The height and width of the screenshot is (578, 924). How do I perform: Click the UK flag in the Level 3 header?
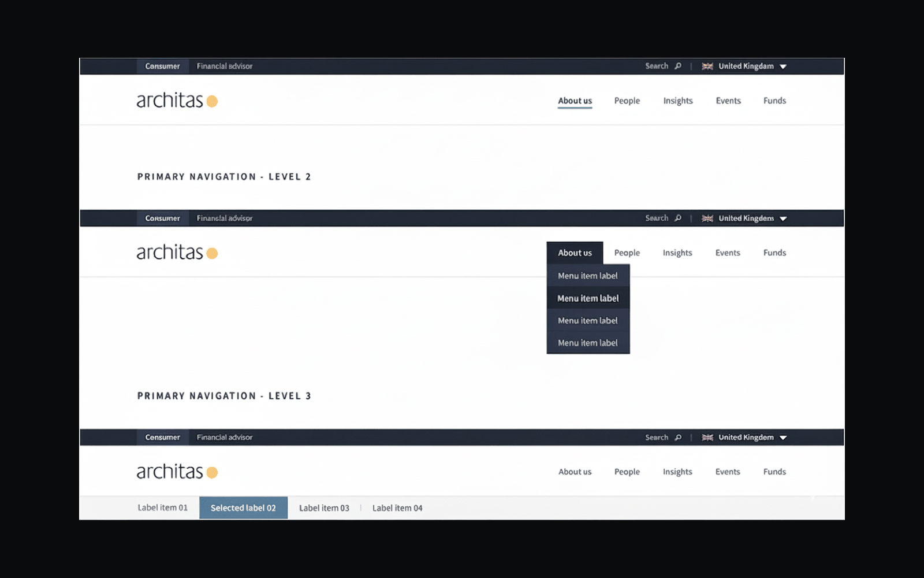pyautogui.click(x=707, y=438)
